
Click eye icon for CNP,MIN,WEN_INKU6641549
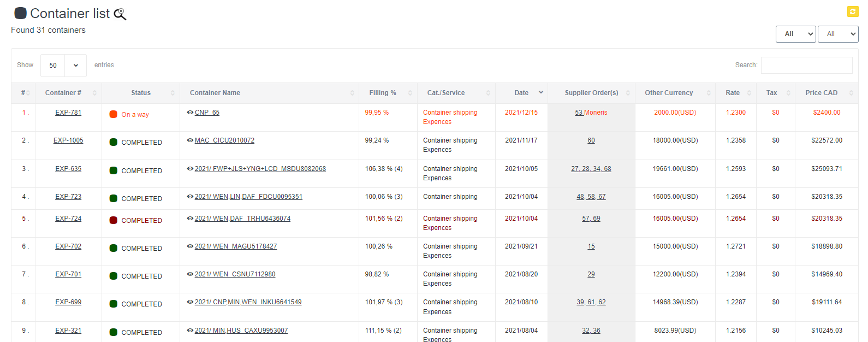190,302
